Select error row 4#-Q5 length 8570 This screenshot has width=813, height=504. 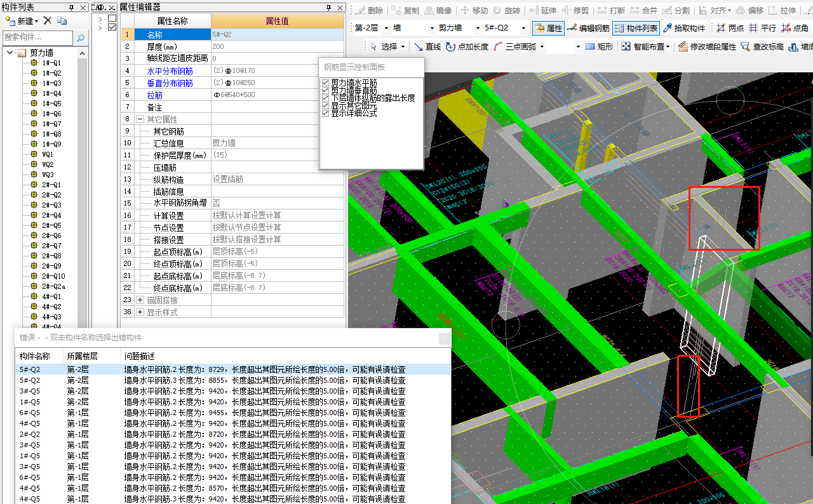[233, 488]
